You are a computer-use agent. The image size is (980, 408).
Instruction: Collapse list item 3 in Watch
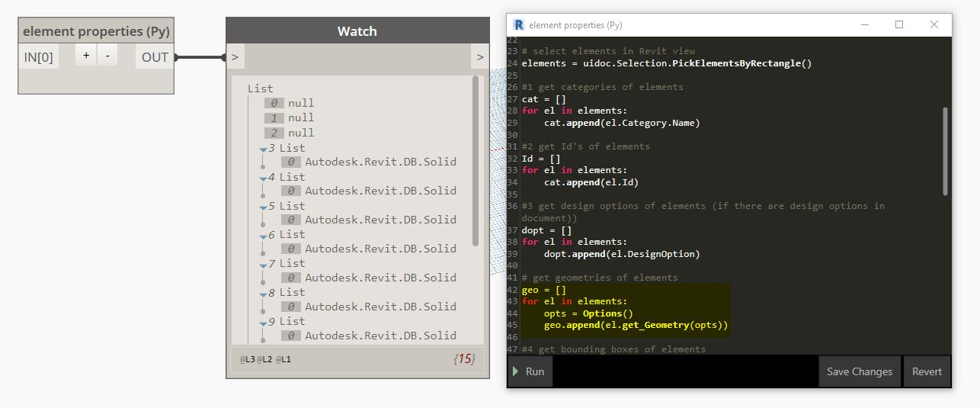[263, 149]
